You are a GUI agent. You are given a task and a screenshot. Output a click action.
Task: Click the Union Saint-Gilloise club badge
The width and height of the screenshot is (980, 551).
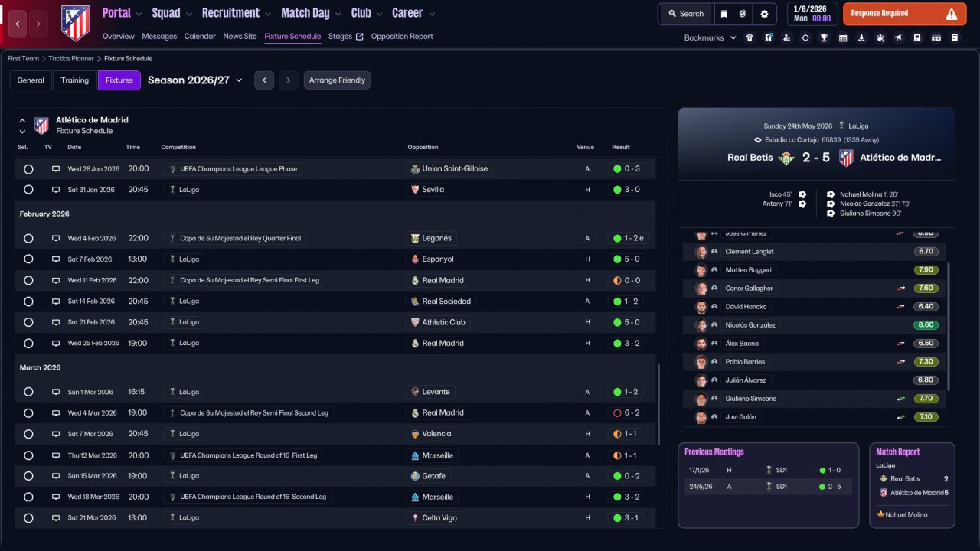click(415, 169)
